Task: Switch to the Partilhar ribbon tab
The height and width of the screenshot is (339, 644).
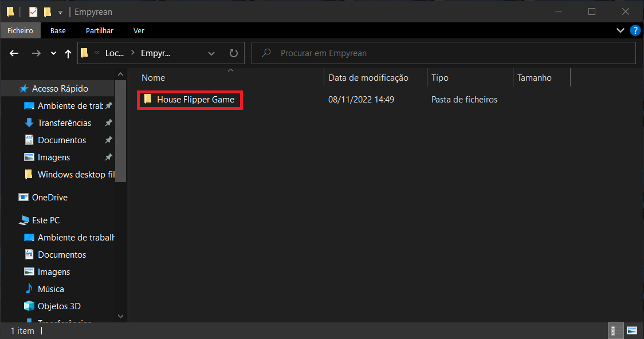Action: [99, 31]
